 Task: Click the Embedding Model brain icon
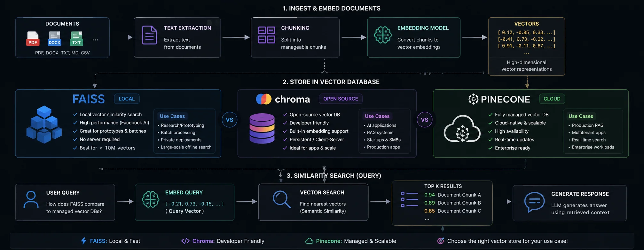(x=383, y=35)
